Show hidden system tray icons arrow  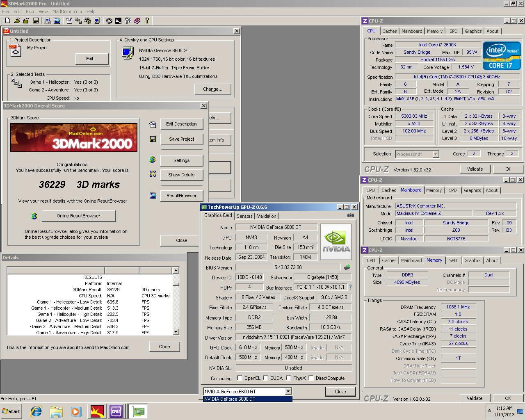pos(489,411)
